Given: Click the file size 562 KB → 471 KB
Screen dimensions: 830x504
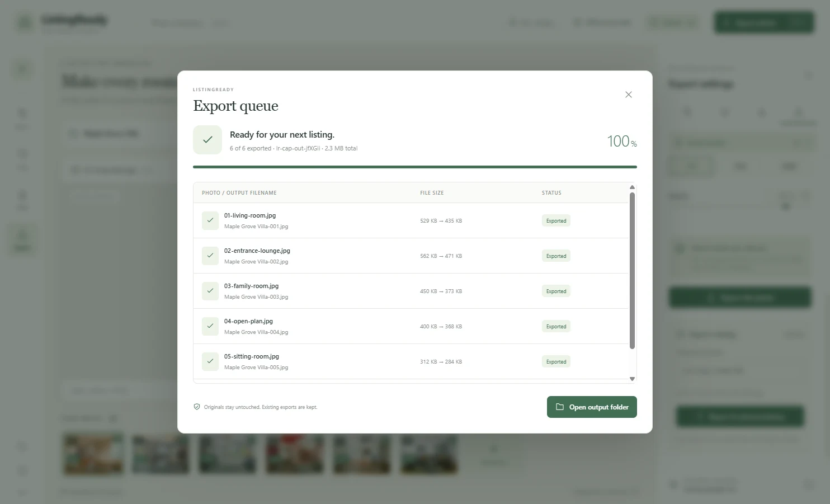Looking at the screenshot, I should [441, 256].
